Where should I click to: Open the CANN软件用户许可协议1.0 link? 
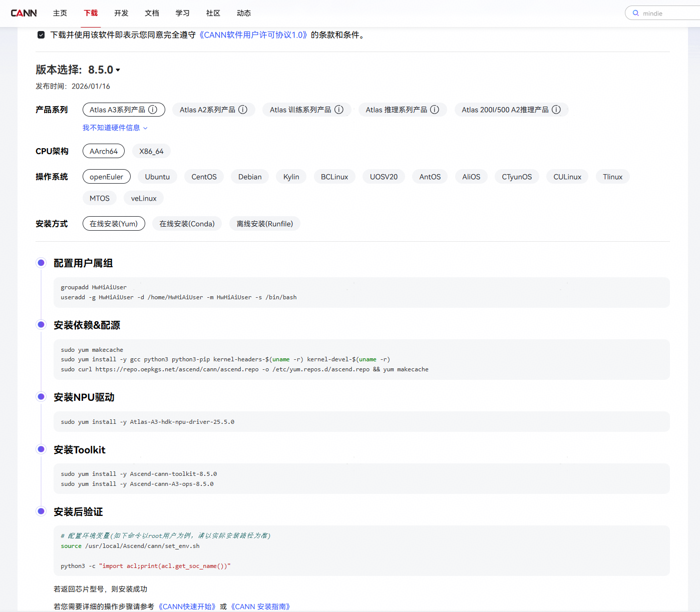[x=253, y=35]
